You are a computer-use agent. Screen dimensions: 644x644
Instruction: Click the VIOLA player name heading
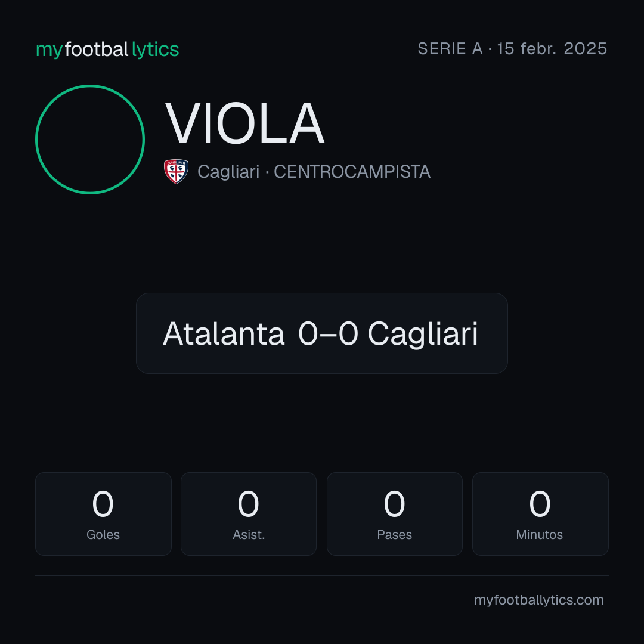(245, 123)
